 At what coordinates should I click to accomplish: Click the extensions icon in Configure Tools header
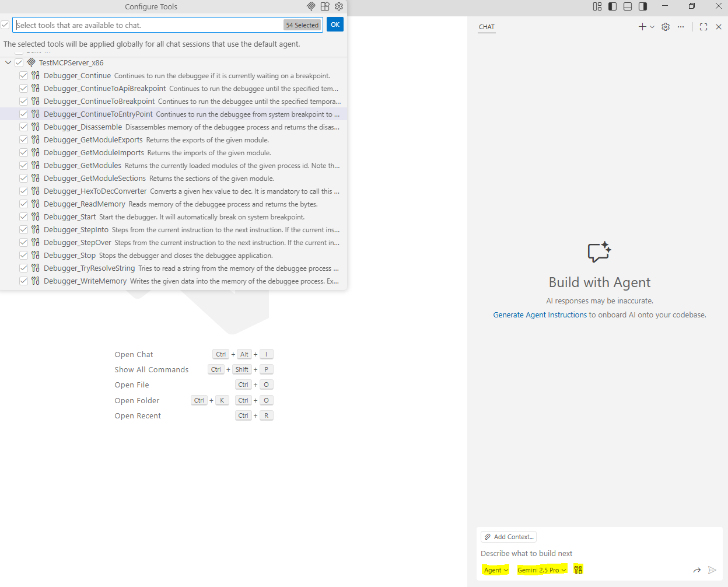[x=325, y=6]
